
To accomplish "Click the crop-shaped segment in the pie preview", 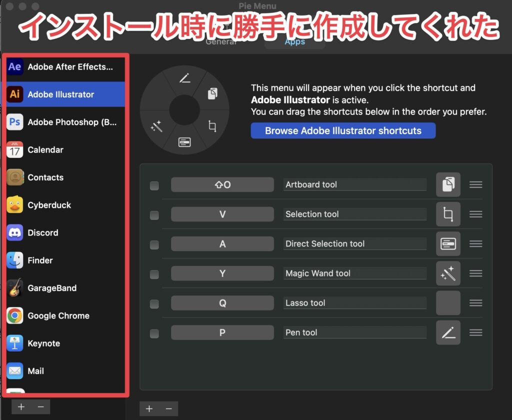I will click(212, 126).
